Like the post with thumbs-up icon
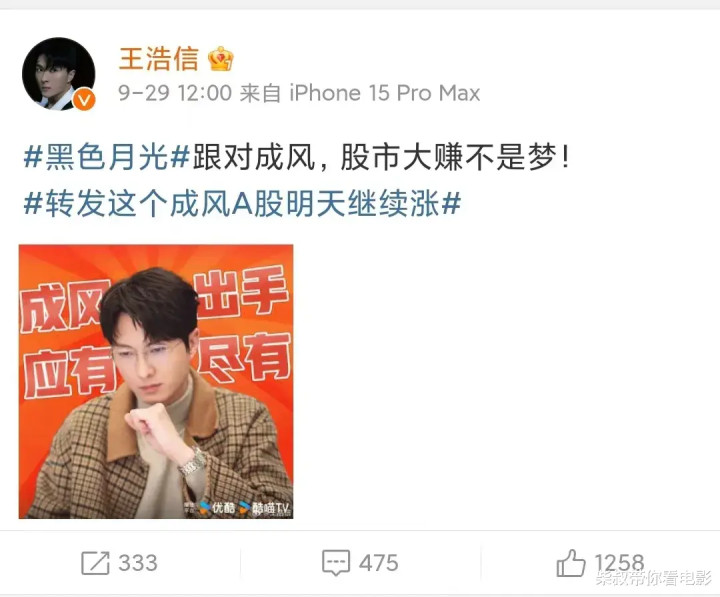This screenshot has height=597, width=720. pyautogui.click(x=571, y=562)
